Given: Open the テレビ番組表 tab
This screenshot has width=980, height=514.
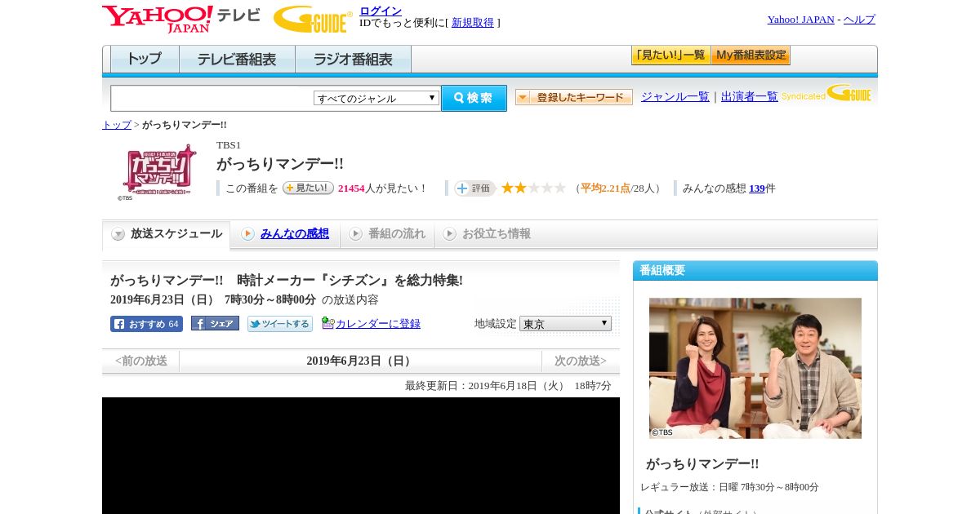Looking at the screenshot, I should click(237, 60).
